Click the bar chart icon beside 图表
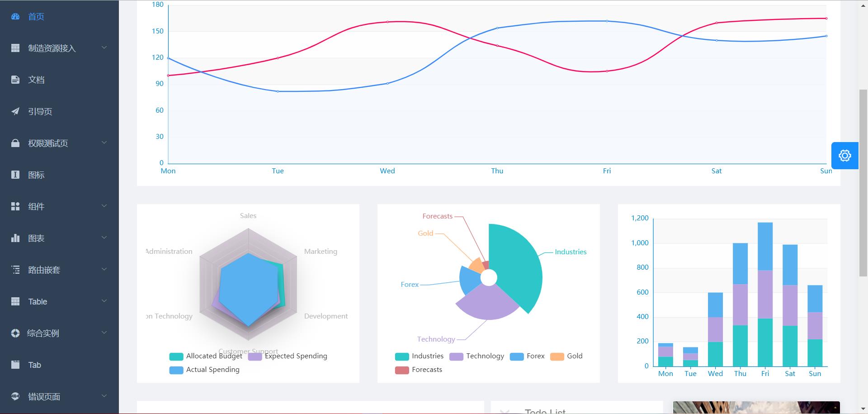 [15, 238]
